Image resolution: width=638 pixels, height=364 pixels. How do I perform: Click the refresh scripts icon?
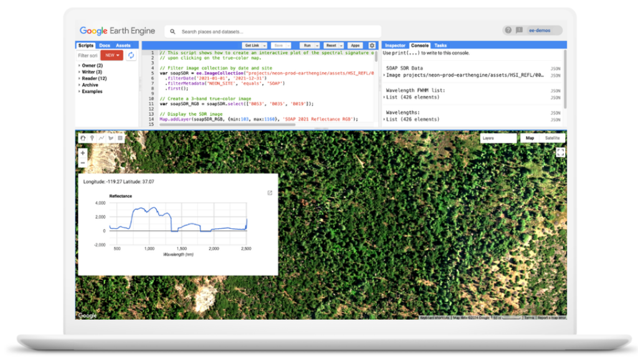tap(131, 55)
